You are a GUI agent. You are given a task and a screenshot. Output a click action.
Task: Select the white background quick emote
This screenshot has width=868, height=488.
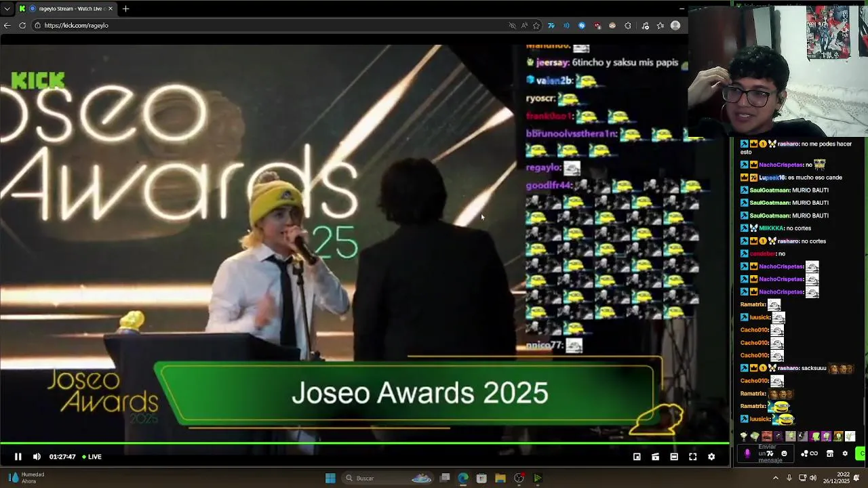(x=850, y=436)
